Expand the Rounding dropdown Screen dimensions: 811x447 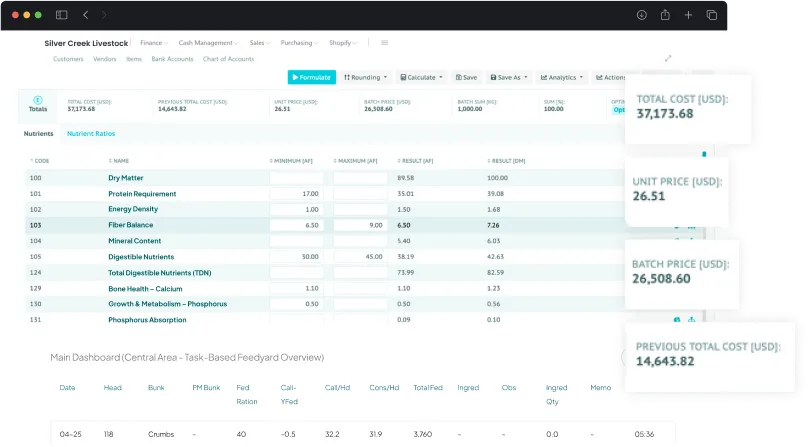click(x=364, y=77)
